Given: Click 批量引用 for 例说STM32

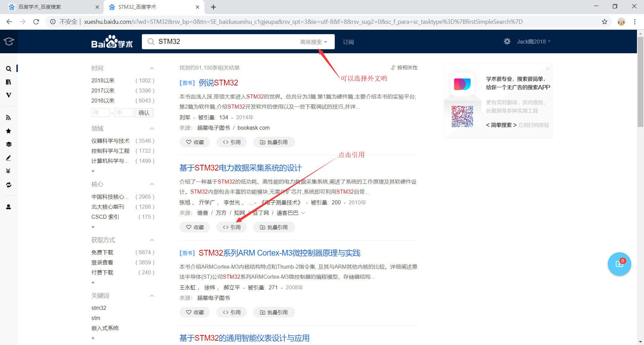Looking at the screenshot, I should pyautogui.click(x=274, y=142).
